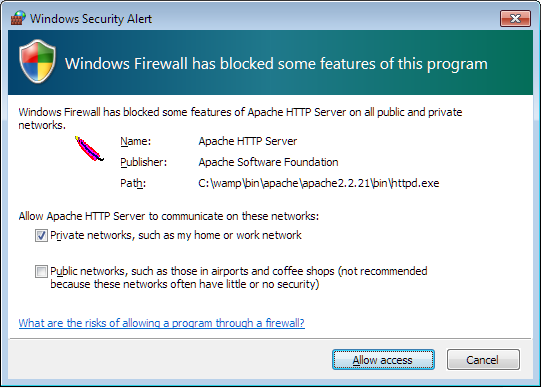Image resolution: width=541 pixels, height=388 pixels.
Task: Click the Apache feather logo icon
Action: pos(89,149)
